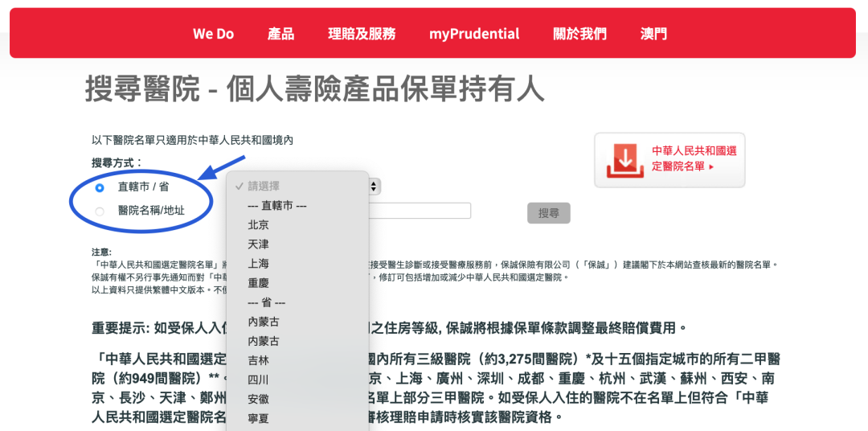This screenshot has height=431, width=868.
Task: Click the hospital name/address text field
Action: (x=420, y=211)
